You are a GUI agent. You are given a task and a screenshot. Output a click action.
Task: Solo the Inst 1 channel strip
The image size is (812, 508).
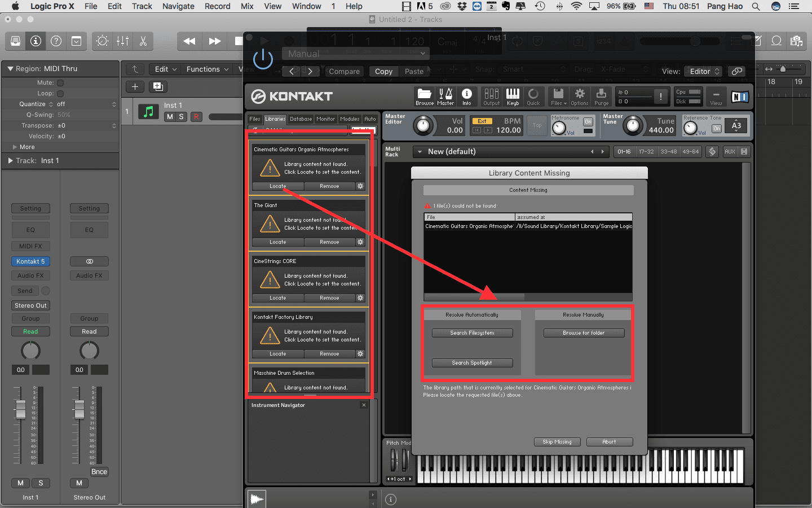coord(41,483)
